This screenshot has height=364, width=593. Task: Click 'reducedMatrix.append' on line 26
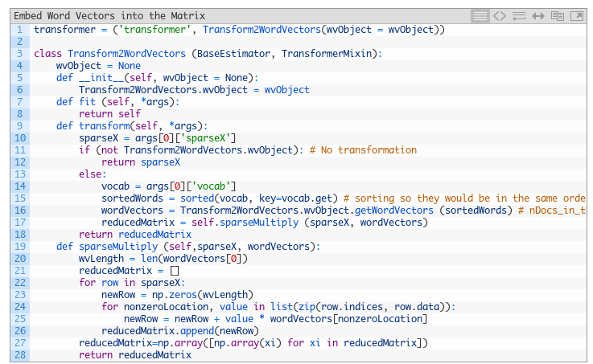[x=158, y=331]
